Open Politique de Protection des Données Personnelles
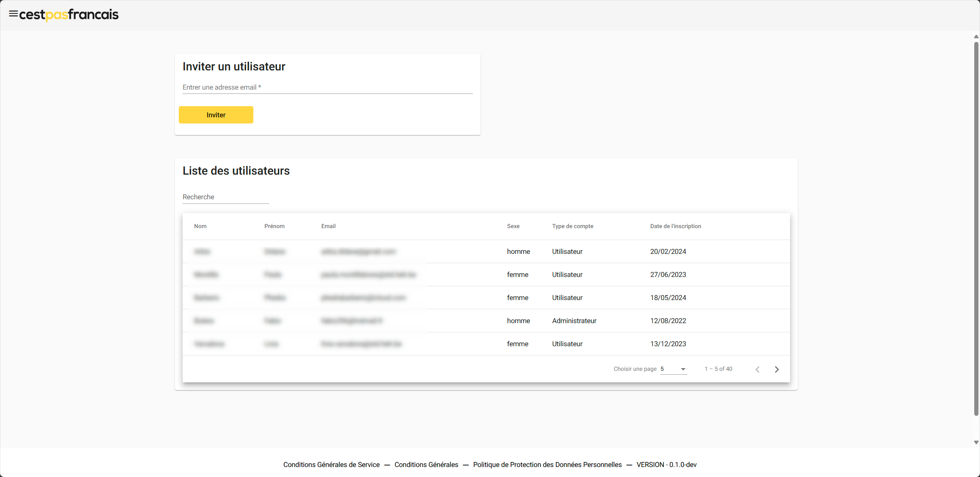The height and width of the screenshot is (477, 980). pyautogui.click(x=547, y=465)
